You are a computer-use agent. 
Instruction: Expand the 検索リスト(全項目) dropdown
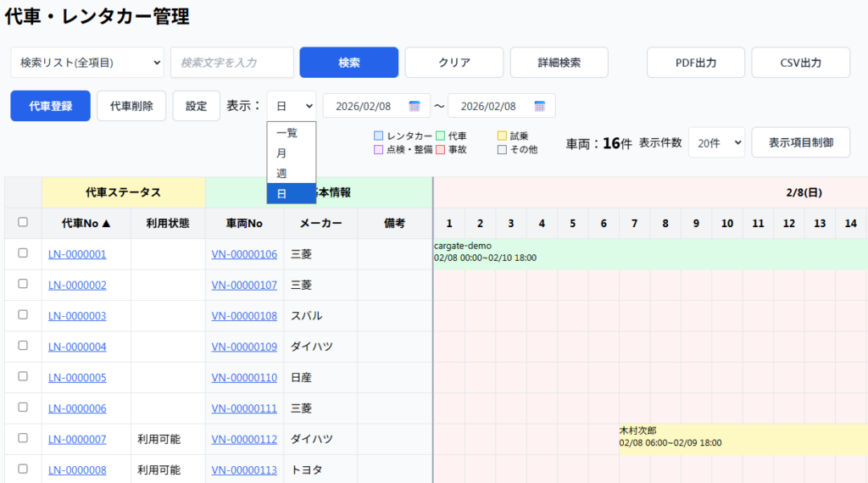pos(87,63)
